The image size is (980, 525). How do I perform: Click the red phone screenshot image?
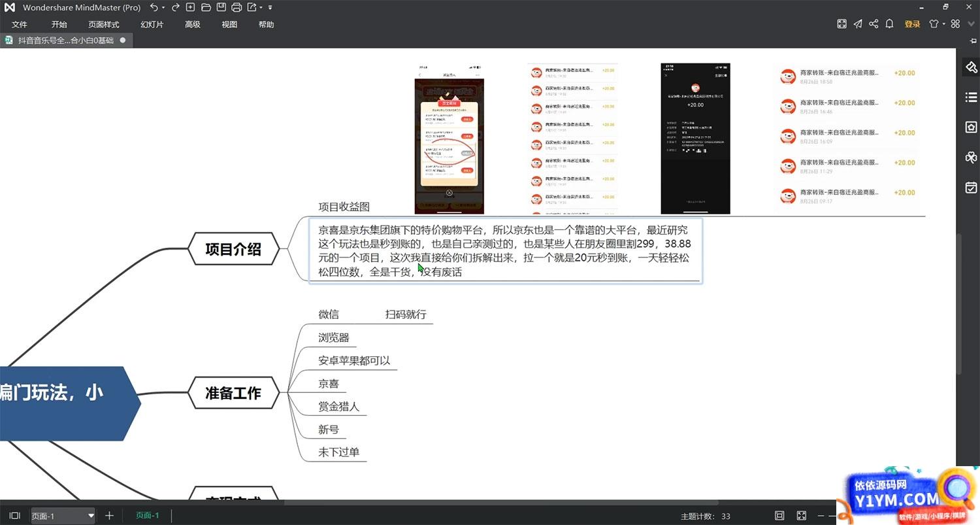[x=449, y=139]
